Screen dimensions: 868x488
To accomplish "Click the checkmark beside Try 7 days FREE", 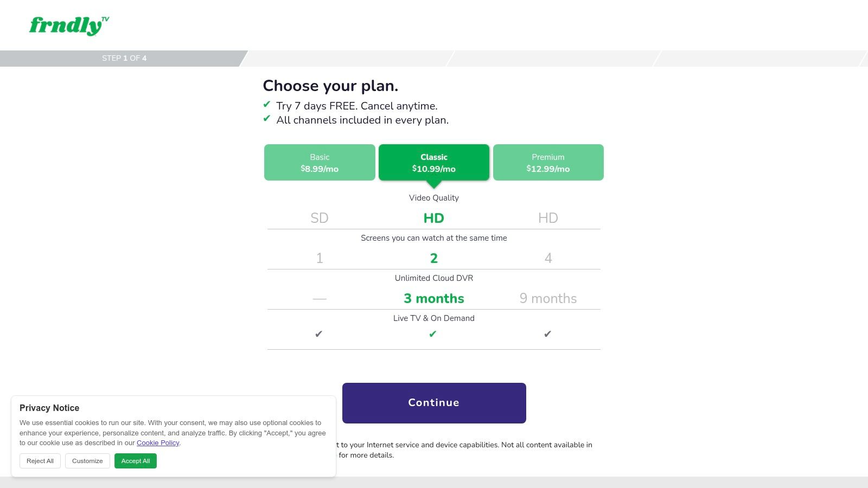I will click(267, 105).
